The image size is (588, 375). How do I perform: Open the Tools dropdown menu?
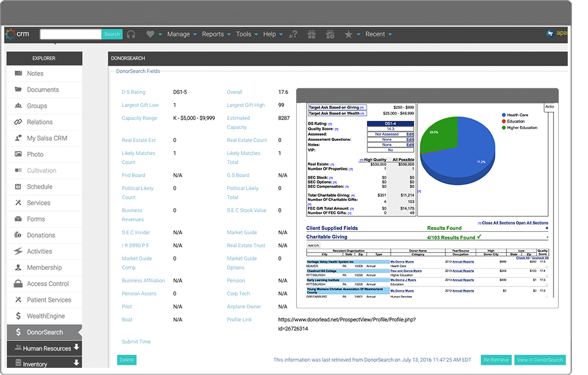point(247,34)
